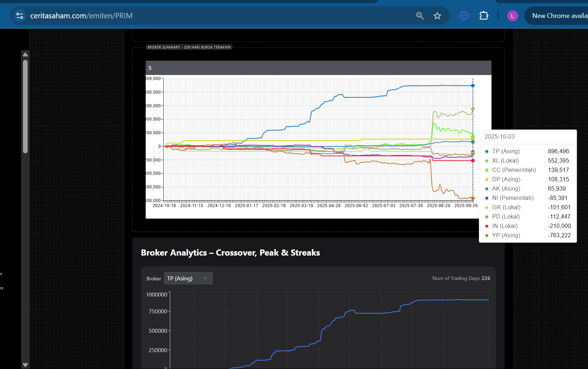Image resolution: width=588 pixels, height=369 pixels.
Task: Click the gray chart header bar labeled 5
Action: 318,68
